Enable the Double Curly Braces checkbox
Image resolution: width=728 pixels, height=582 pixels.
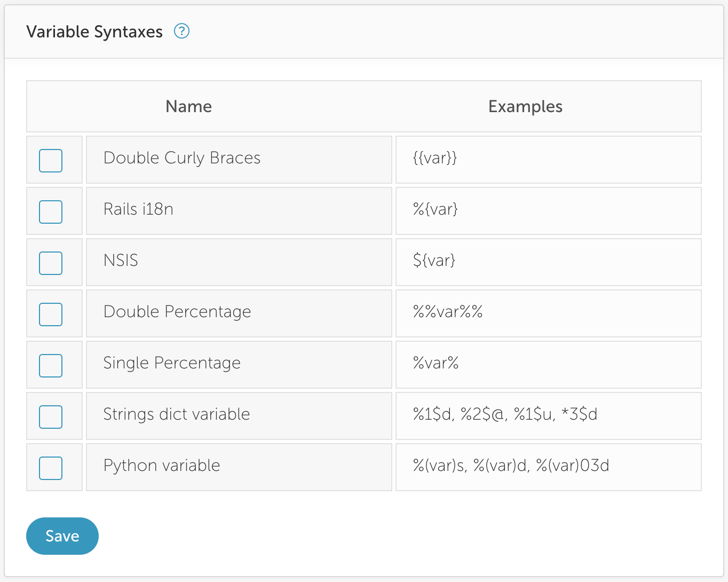click(x=51, y=161)
